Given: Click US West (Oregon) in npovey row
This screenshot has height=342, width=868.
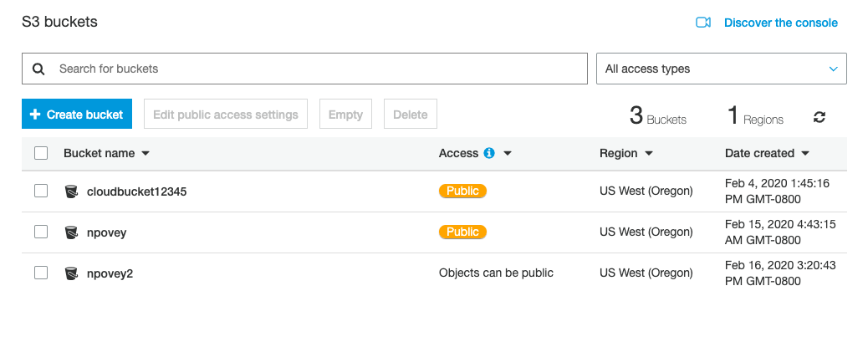Looking at the screenshot, I should point(646,232).
